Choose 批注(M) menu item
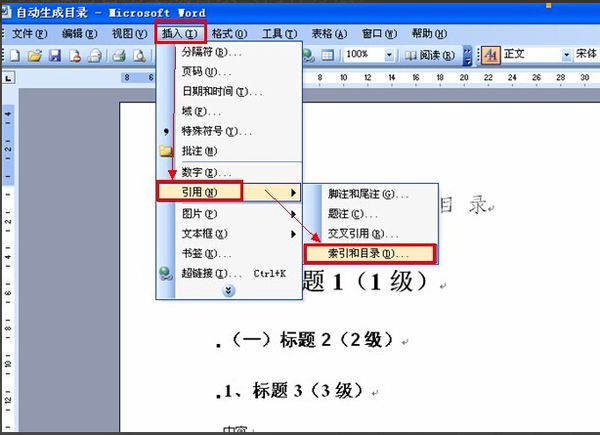 pos(229,151)
